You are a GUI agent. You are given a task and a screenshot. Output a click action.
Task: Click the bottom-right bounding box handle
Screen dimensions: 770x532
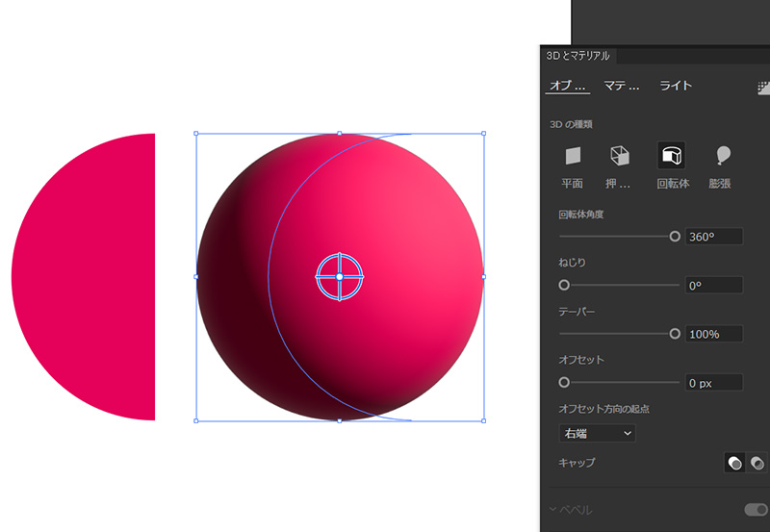(x=484, y=420)
